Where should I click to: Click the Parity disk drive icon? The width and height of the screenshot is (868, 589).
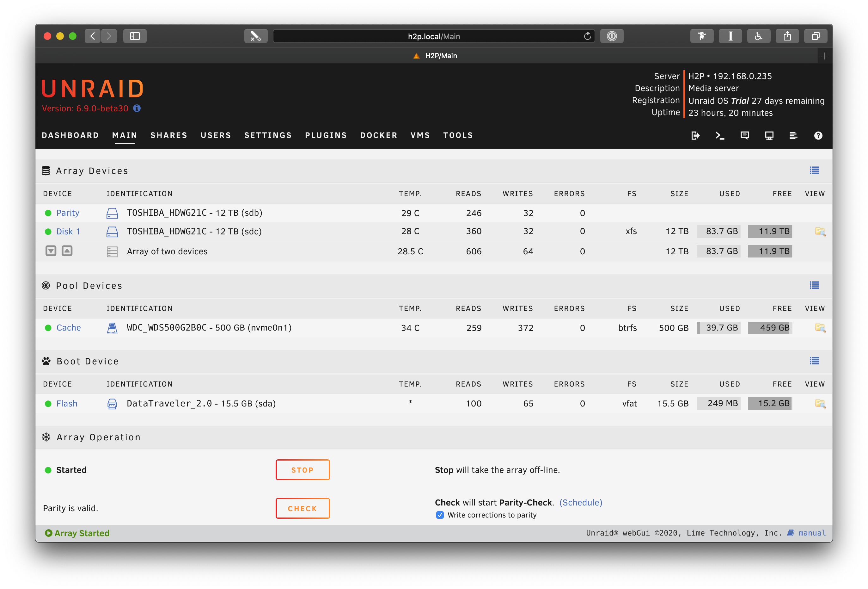pos(112,213)
